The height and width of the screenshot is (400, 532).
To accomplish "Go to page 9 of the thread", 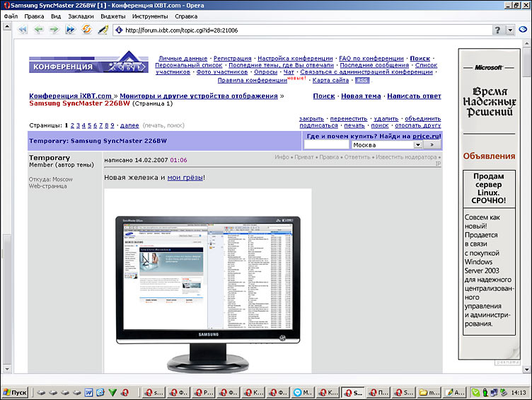I will pos(112,125).
